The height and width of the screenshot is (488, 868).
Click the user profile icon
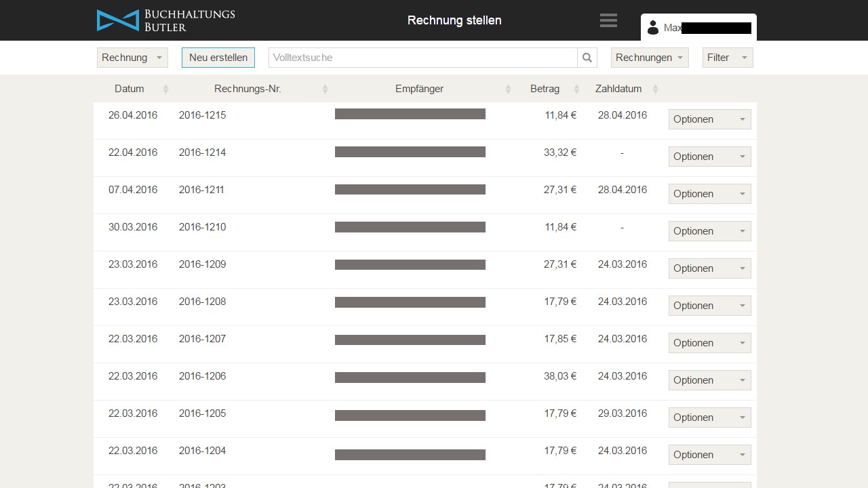[653, 28]
